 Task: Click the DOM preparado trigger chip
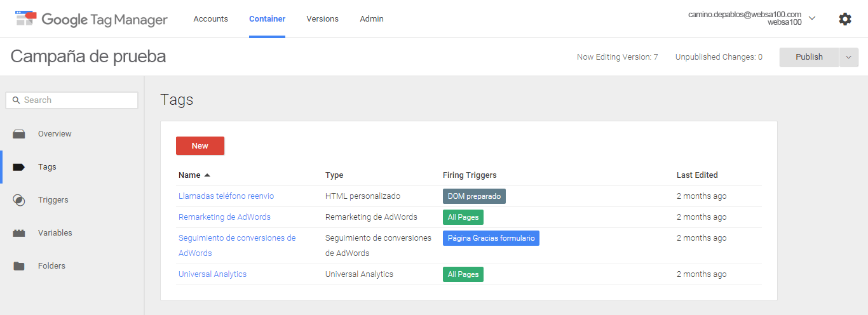tap(474, 196)
